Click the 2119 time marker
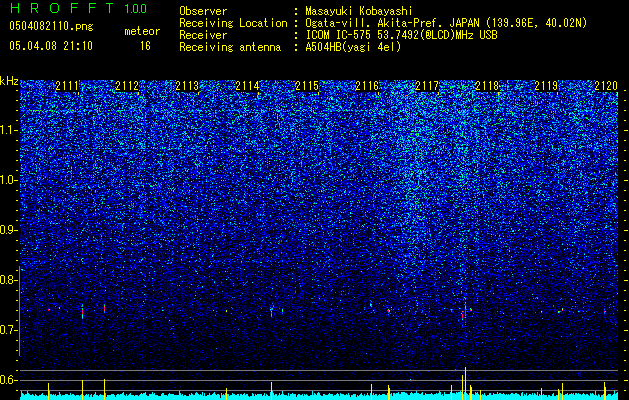 (546, 86)
